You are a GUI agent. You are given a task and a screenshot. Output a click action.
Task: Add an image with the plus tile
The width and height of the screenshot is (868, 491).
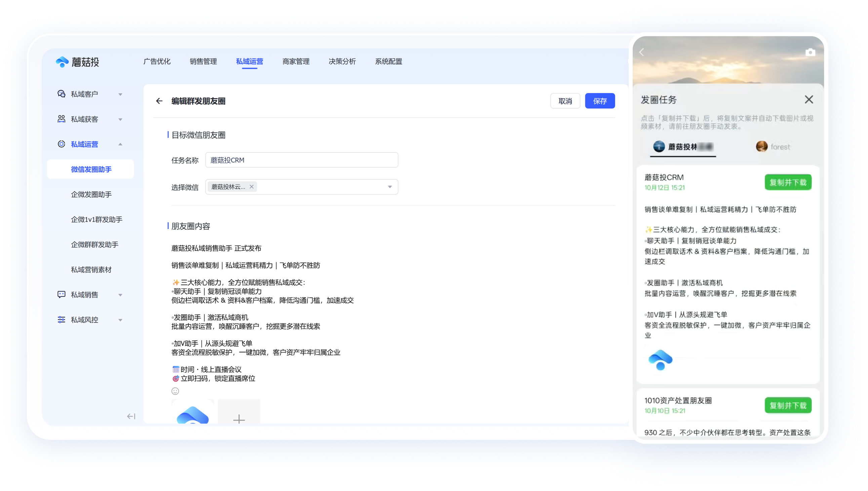tap(239, 412)
